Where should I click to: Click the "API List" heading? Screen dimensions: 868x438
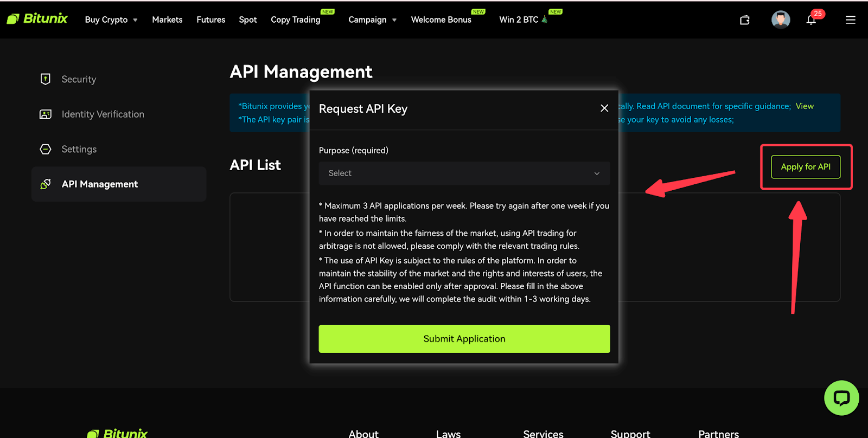[255, 165]
